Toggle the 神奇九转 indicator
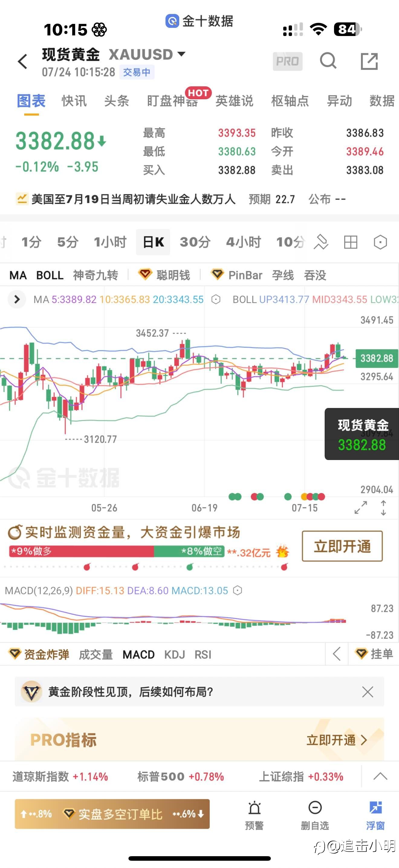Screen dimensions: 399x868 [x=96, y=275]
